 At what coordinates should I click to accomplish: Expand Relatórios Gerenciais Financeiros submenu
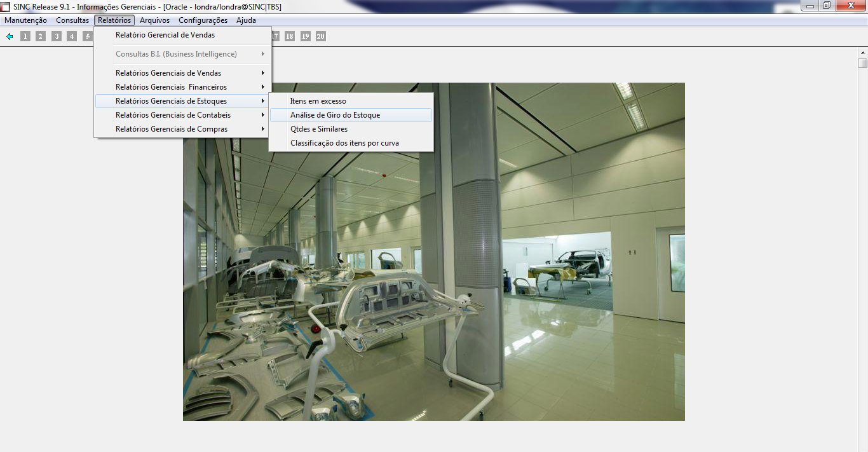pos(183,87)
